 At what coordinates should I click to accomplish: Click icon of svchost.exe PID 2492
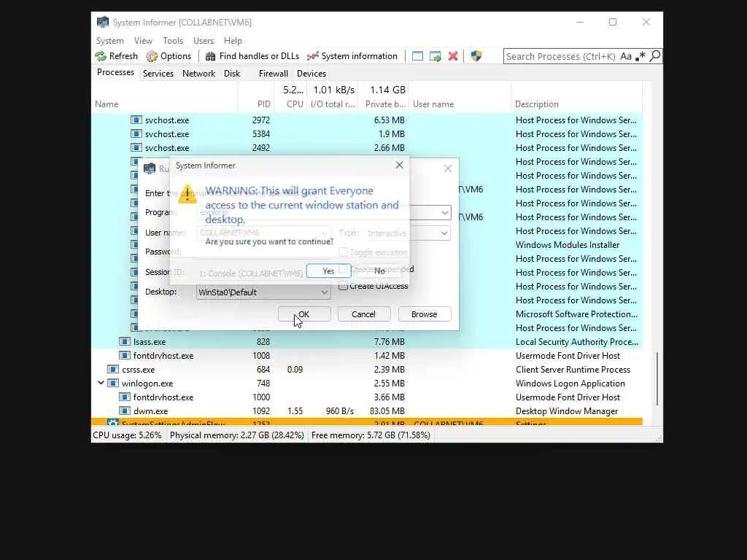click(136, 147)
